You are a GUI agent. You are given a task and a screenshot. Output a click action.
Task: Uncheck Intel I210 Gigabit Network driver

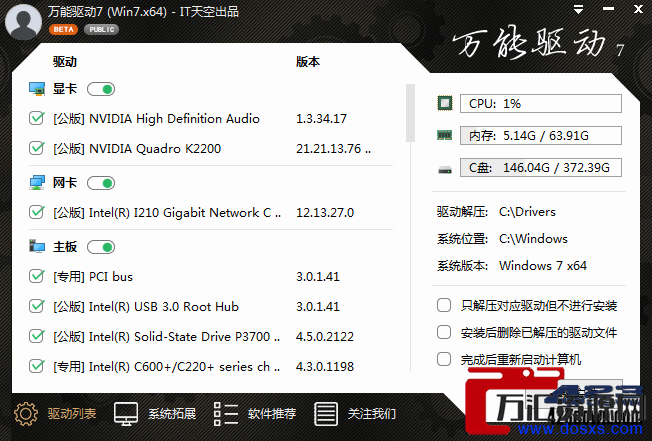pyautogui.click(x=37, y=212)
